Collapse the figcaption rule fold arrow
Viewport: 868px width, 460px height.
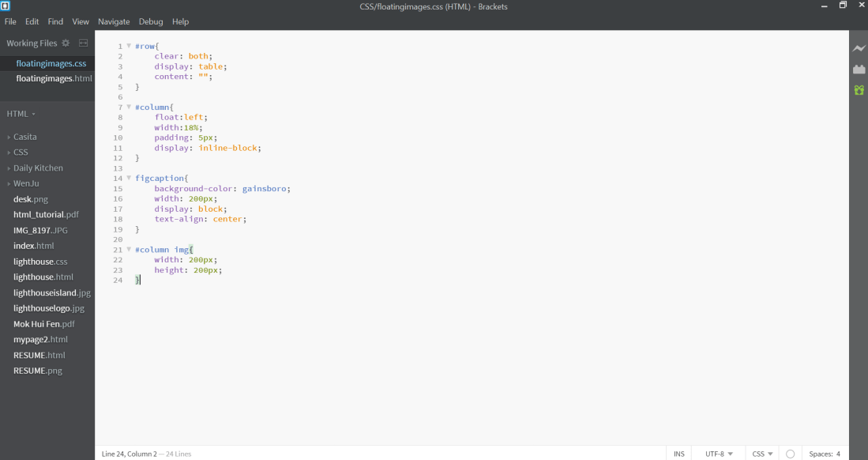tap(128, 178)
